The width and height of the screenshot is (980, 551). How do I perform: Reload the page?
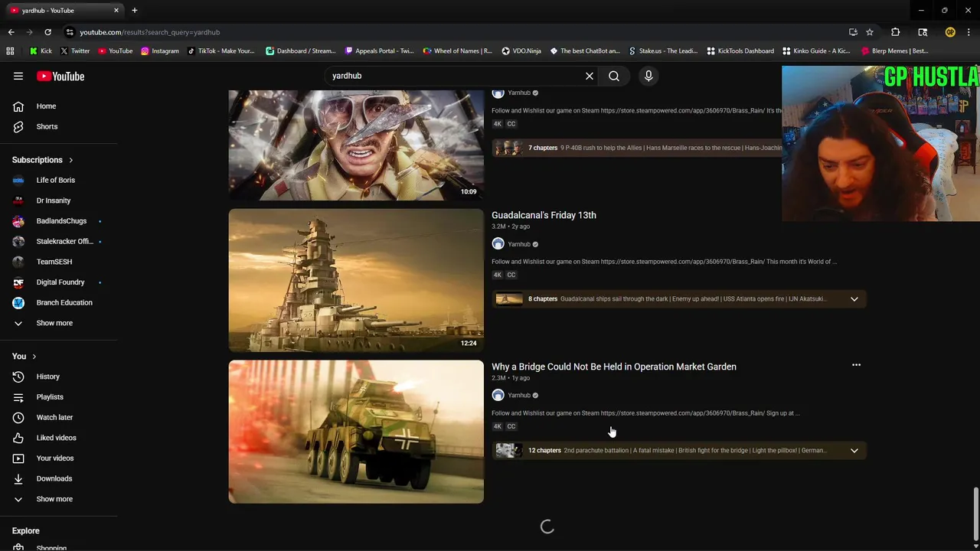click(x=47, y=32)
